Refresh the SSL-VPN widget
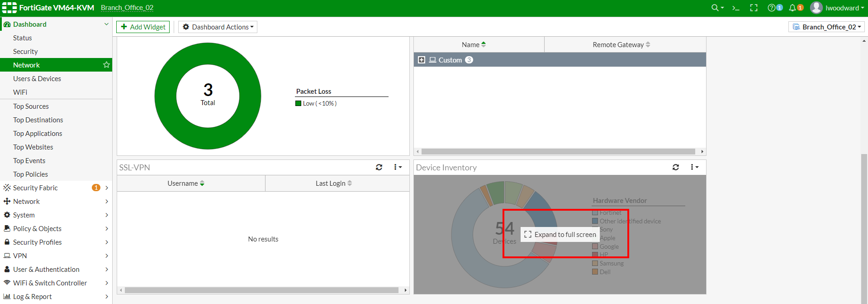 (379, 167)
